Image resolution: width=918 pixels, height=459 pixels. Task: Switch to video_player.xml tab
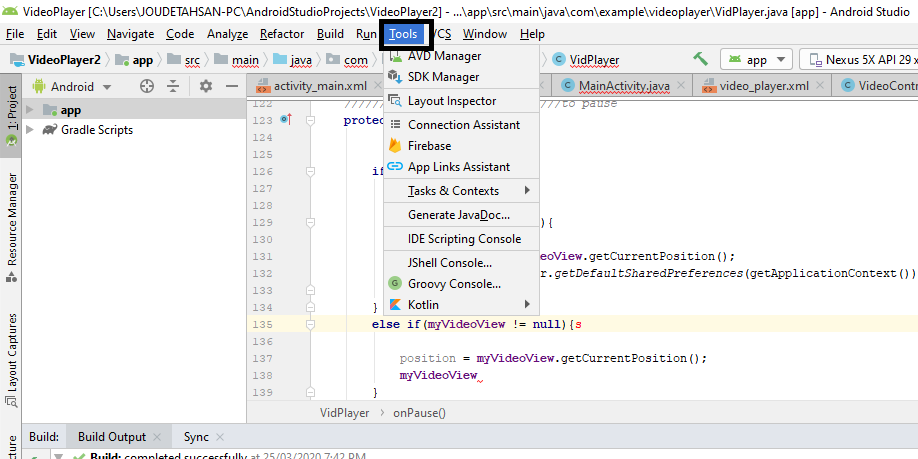(x=764, y=86)
